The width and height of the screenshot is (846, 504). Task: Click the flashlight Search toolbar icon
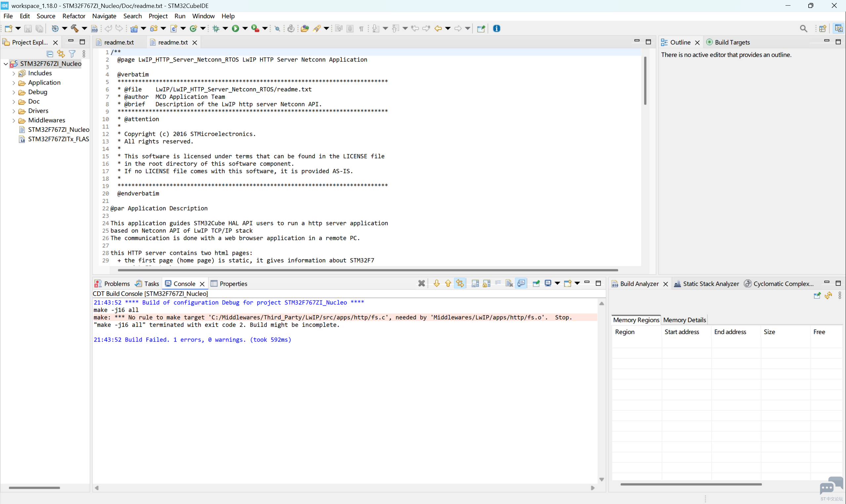click(x=317, y=28)
